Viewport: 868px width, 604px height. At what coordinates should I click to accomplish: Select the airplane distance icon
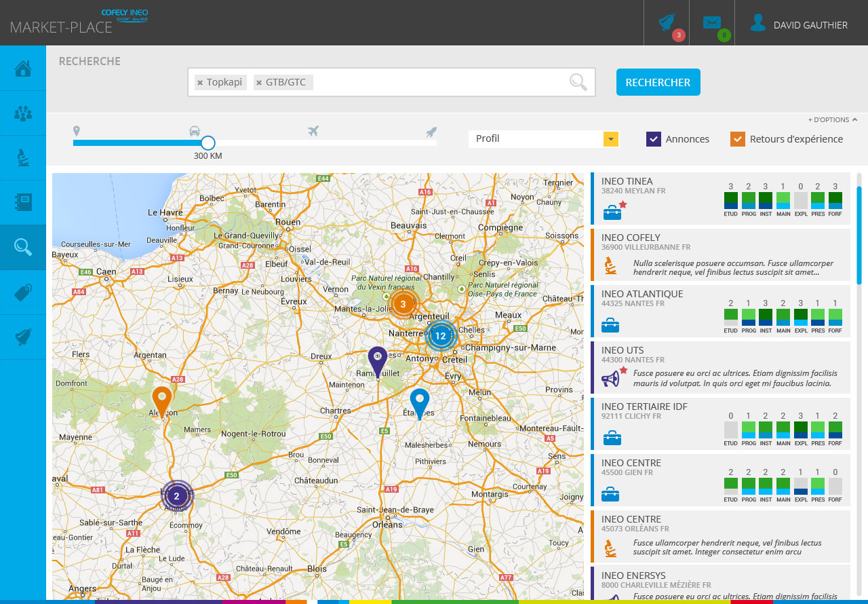313,131
